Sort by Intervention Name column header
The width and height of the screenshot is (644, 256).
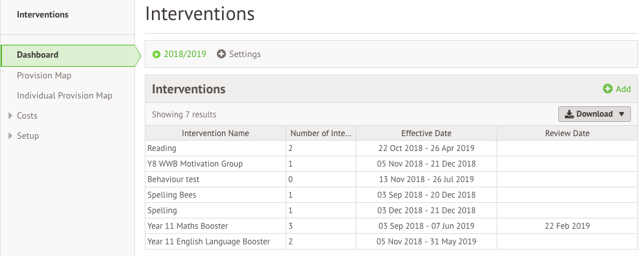click(216, 134)
